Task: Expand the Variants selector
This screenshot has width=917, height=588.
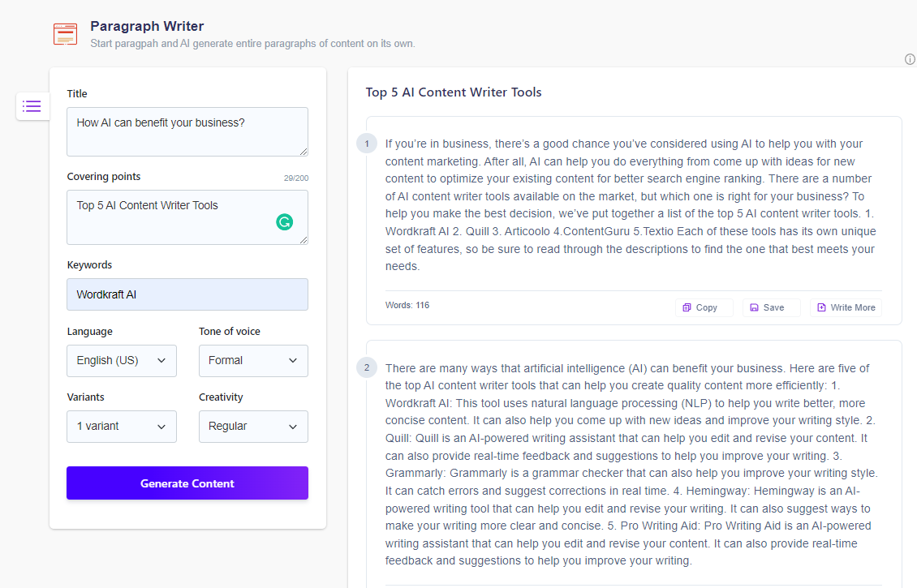Action: coord(122,426)
